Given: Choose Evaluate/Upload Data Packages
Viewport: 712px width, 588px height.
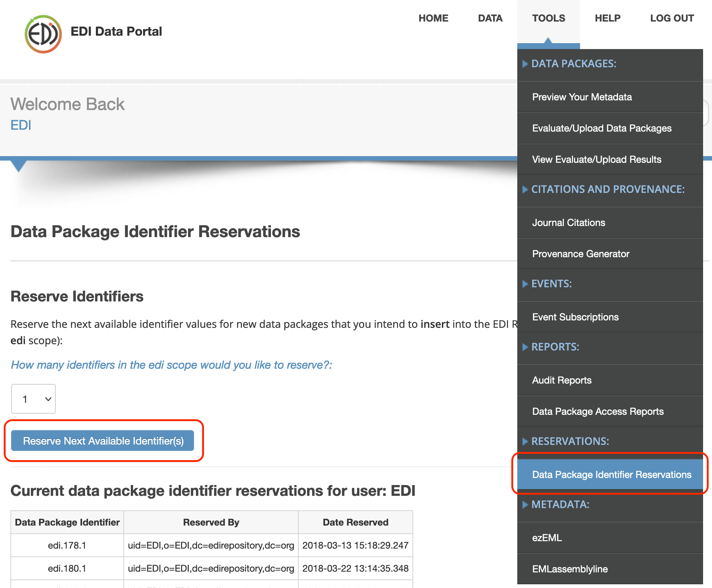Looking at the screenshot, I should pos(610,128).
